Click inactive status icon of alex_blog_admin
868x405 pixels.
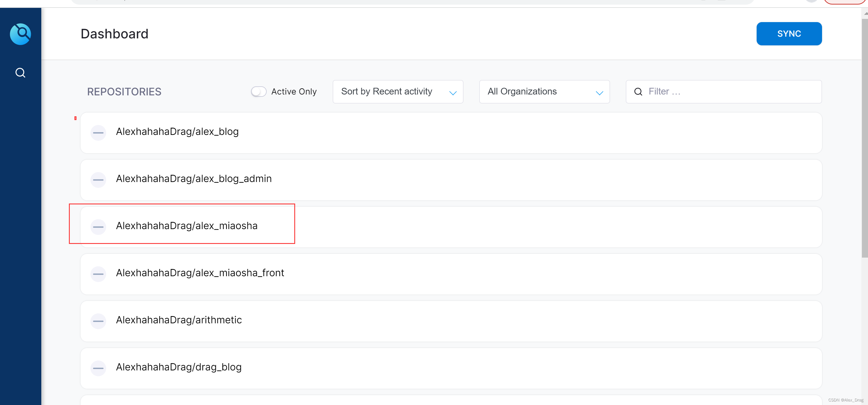[98, 180]
